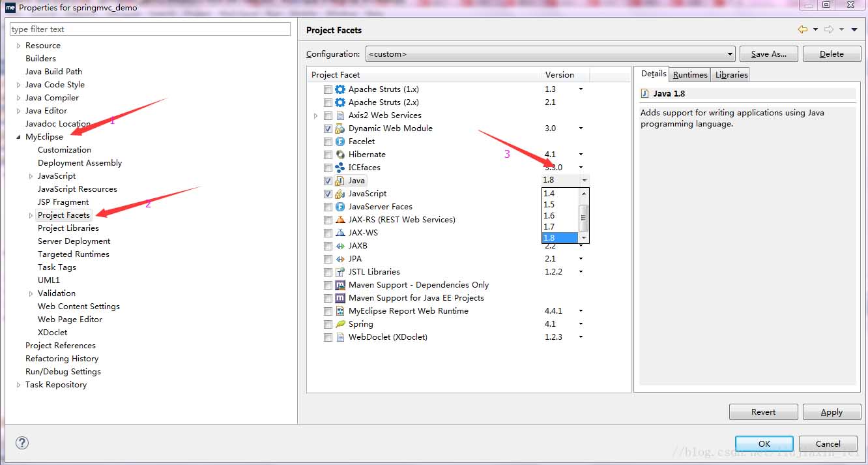This screenshot has width=868, height=465.
Task: Click the Dynamic Web Module facet icon
Action: pos(340,128)
